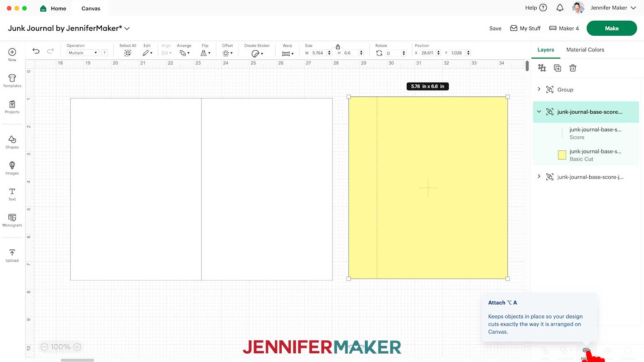Open the Create Sticker tool

257,54
